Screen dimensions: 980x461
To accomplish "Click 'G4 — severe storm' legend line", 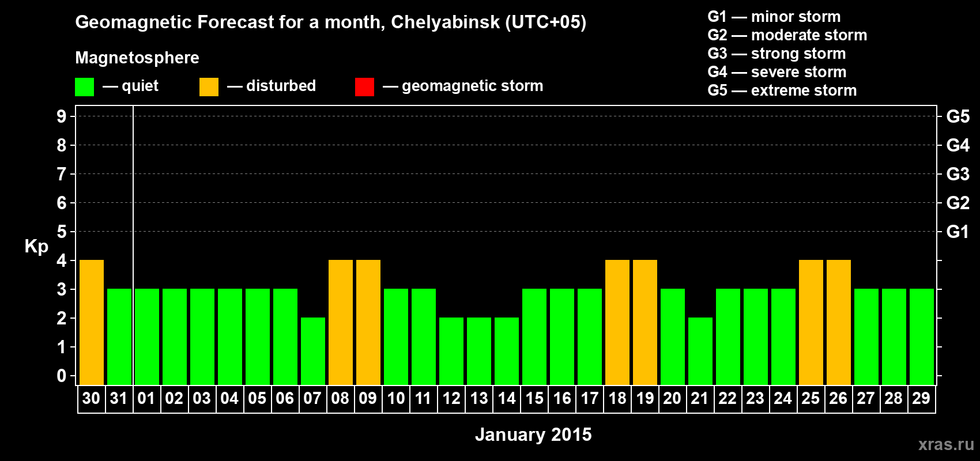I will 777,72.
